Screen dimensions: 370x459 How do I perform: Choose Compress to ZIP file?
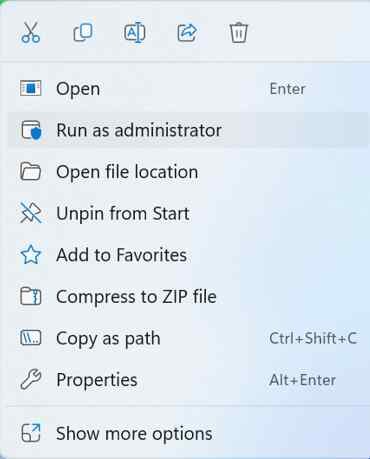tap(188, 297)
